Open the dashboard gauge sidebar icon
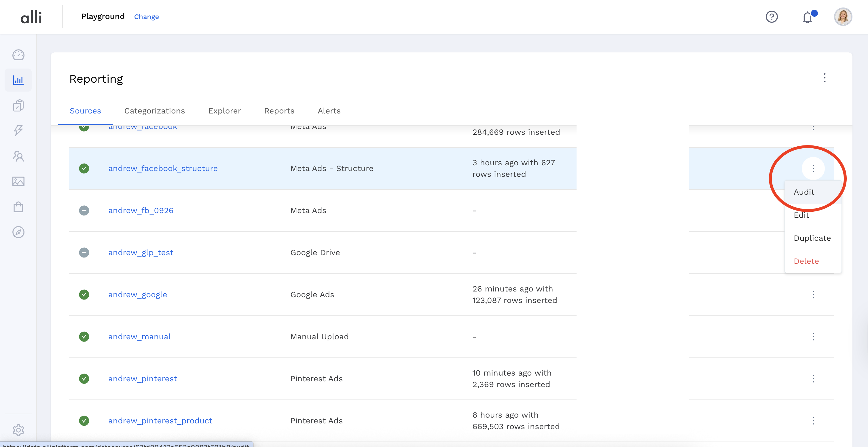 coord(18,55)
